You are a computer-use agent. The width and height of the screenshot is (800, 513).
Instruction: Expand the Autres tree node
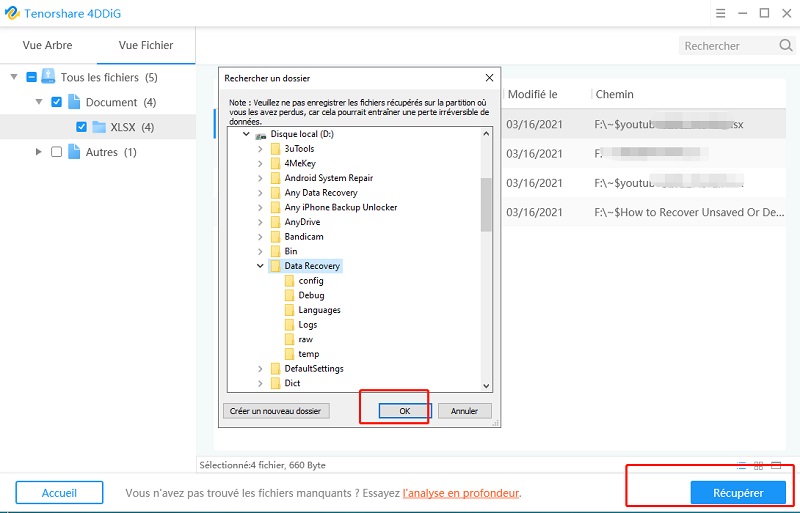(39, 152)
